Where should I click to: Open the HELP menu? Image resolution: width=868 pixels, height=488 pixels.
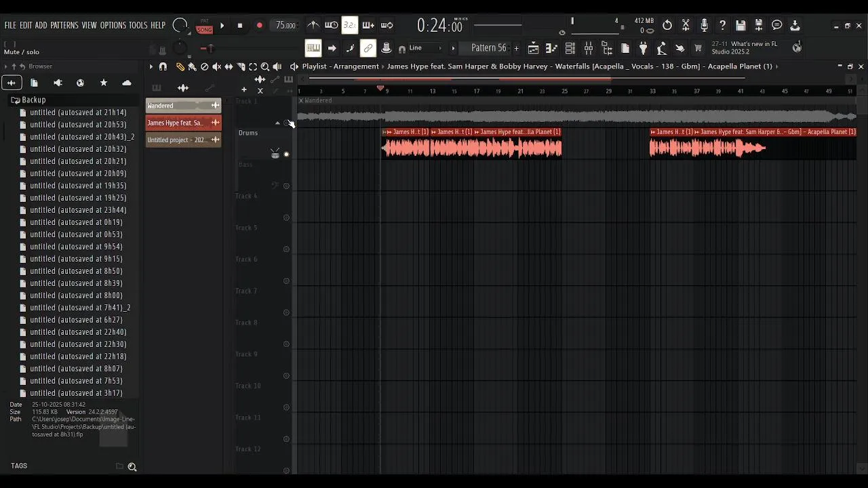pos(158,25)
